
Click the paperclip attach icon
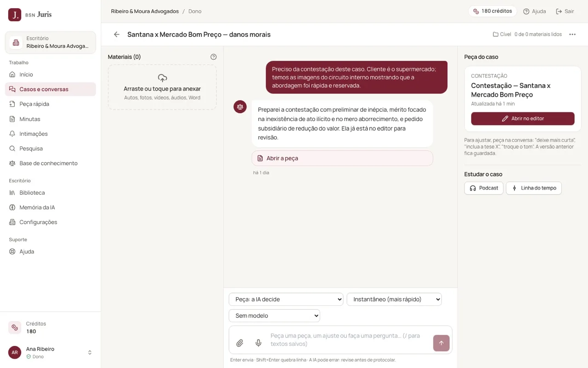click(x=239, y=343)
